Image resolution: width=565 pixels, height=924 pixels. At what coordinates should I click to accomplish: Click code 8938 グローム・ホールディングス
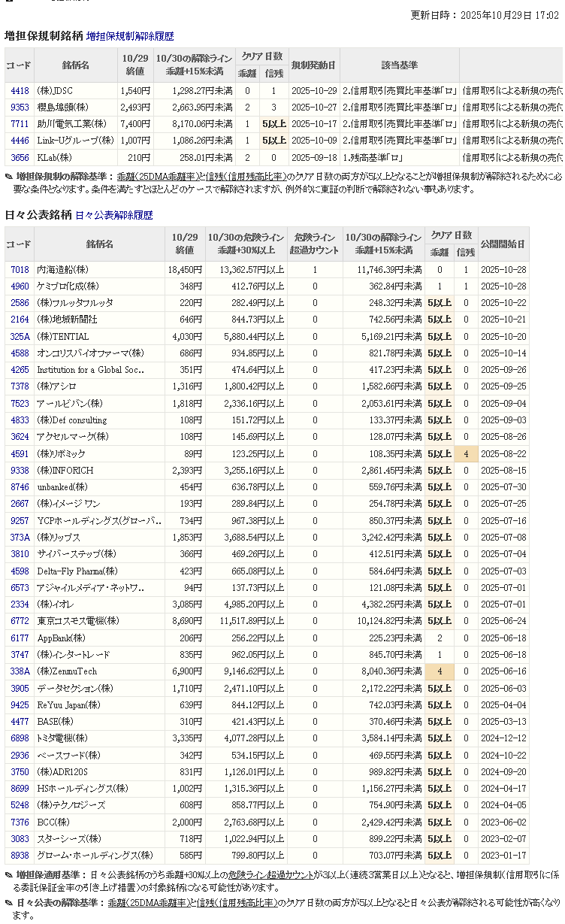point(20,855)
